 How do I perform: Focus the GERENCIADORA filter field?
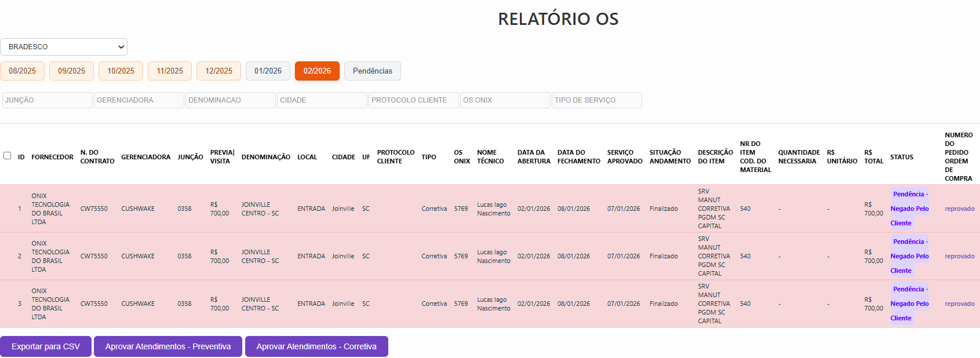coord(139,100)
